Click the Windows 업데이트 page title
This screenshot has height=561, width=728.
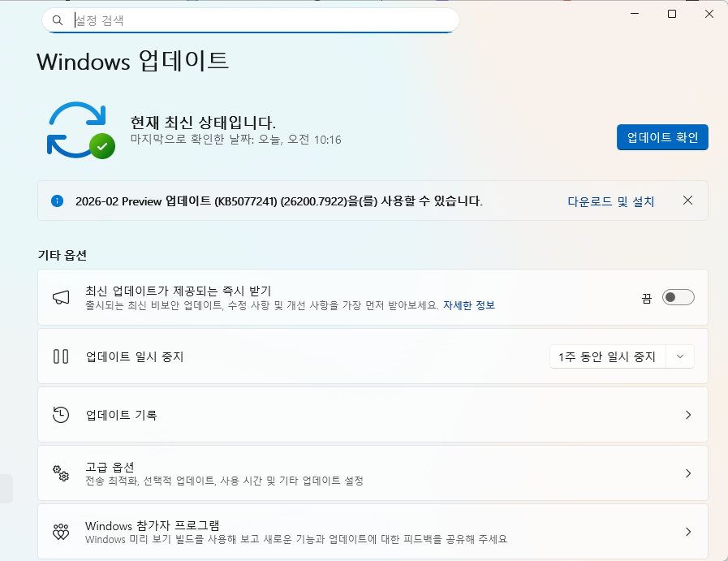point(133,61)
